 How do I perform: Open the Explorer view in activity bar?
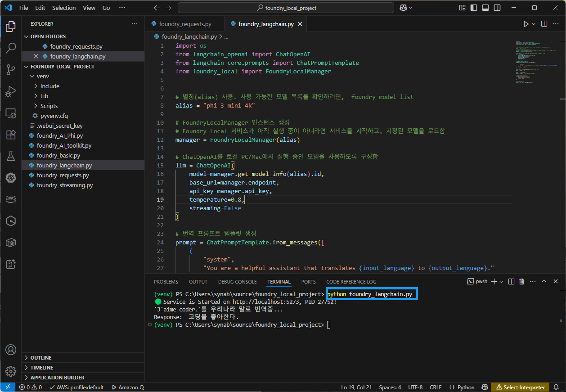pos(11,27)
